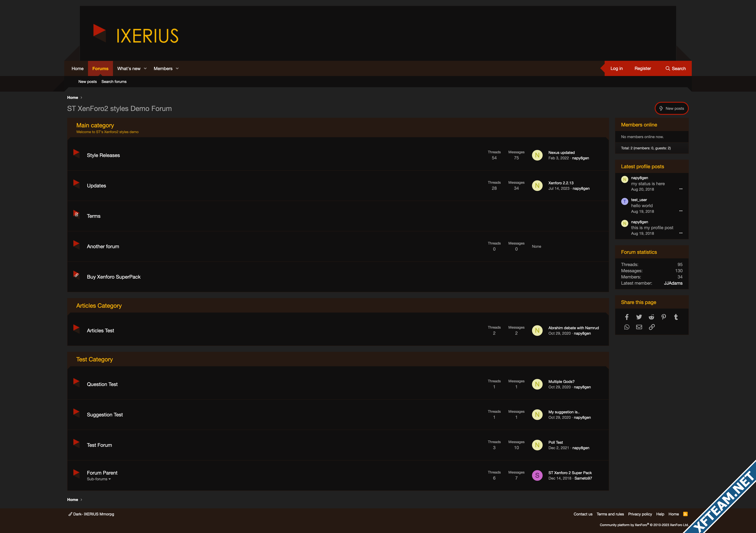
Task: Click the Another forum node icon
Action: coord(76,245)
